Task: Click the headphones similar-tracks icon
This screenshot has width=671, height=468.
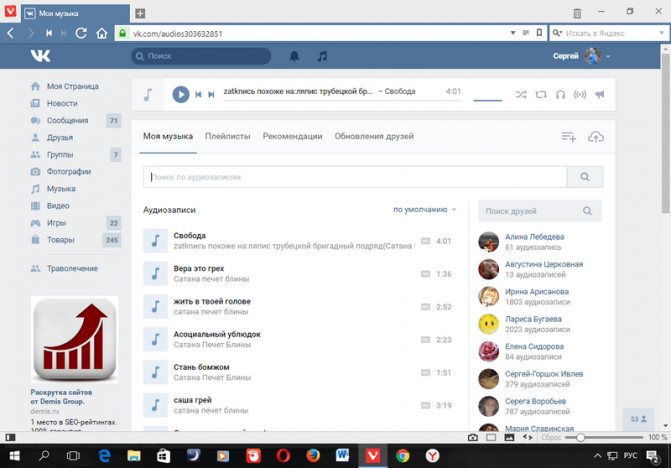Action: tap(560, 94)
